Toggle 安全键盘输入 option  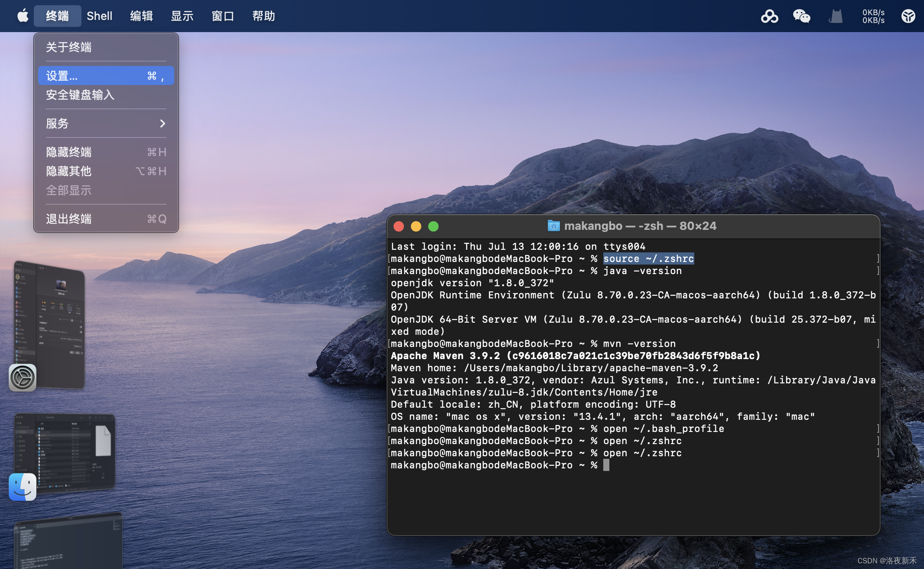(x=80, y=95)
